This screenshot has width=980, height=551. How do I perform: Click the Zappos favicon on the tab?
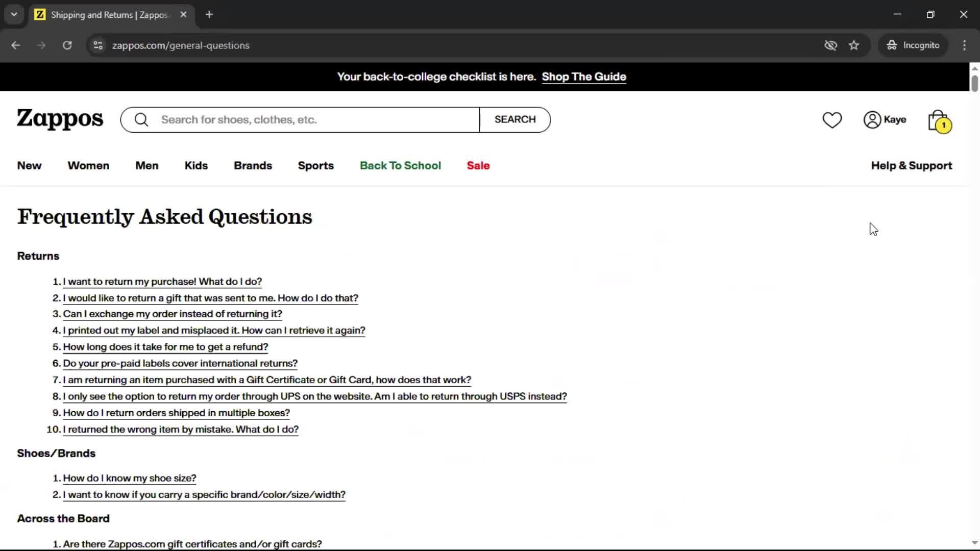coord(40,15)
